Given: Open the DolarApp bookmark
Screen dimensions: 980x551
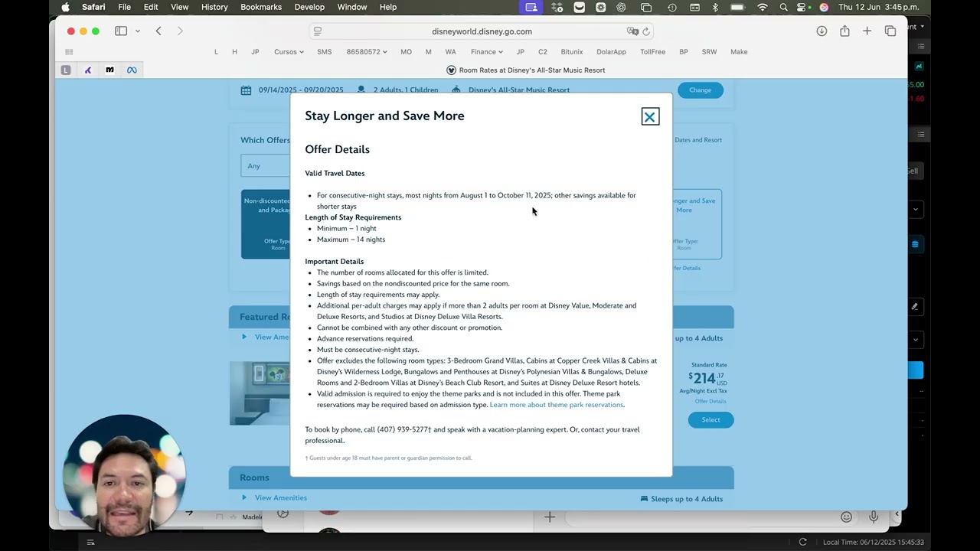Looking at the screenshot, I should click(611, 52).
